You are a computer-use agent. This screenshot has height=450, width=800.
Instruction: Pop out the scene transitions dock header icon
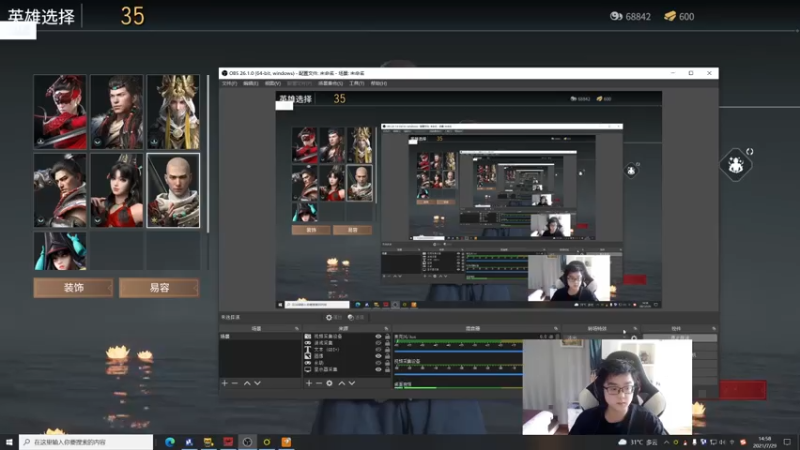[x=635, y=329]
